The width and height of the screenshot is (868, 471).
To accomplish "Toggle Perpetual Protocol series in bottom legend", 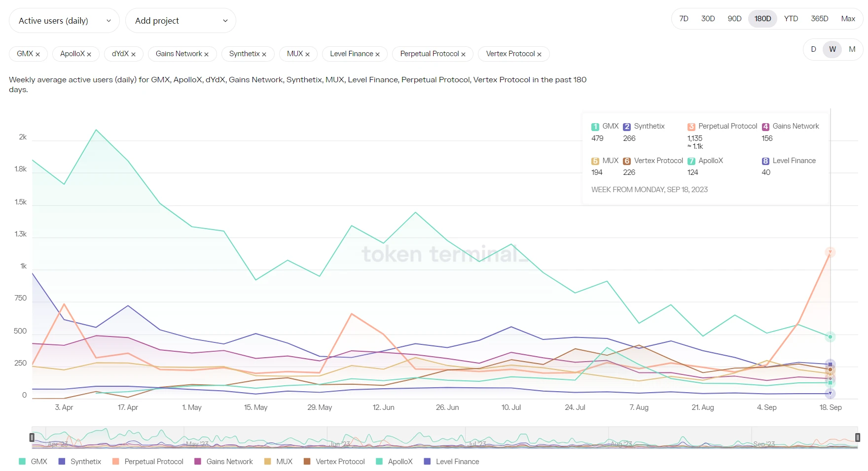I will (148, 462).
